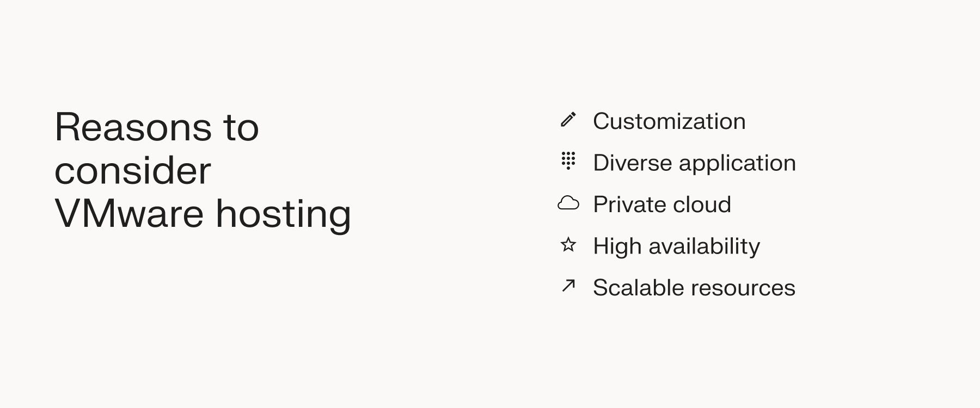Click the word Reasons in the heading
980x408 pixels.
click(x=133, y=128)
